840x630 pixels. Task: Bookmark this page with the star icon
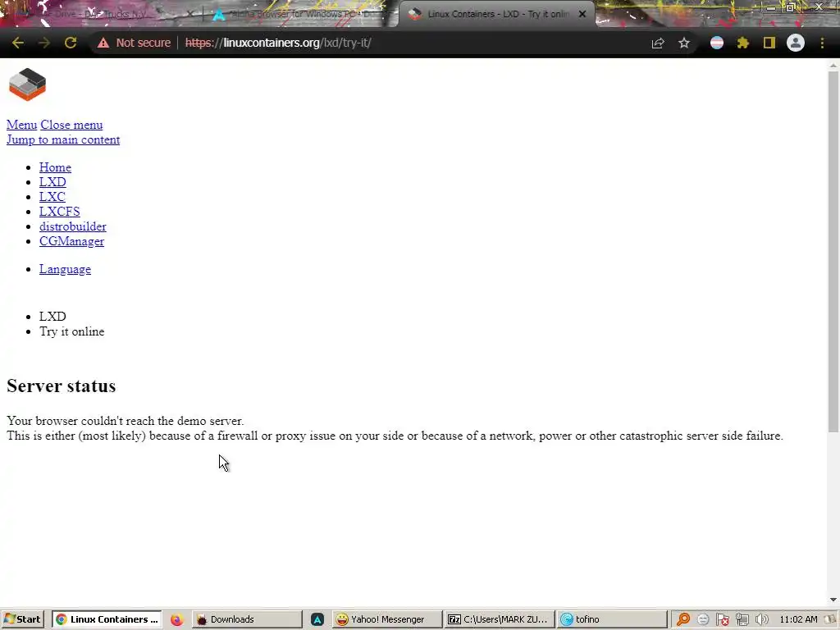[684, 43]
